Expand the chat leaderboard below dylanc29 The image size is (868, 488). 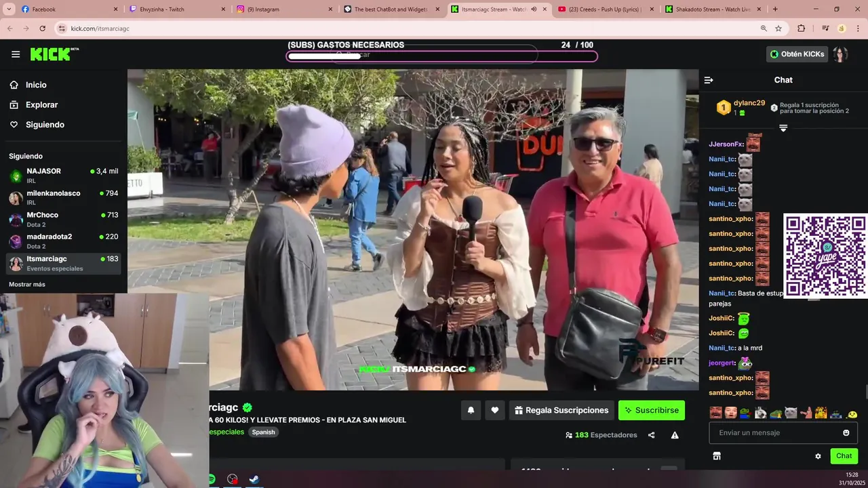coord(783,128)
